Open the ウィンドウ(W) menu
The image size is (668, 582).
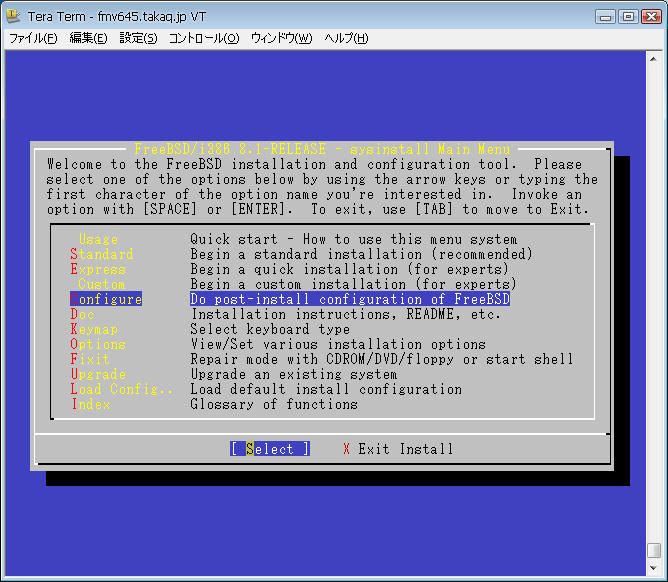tap(281, 38)
